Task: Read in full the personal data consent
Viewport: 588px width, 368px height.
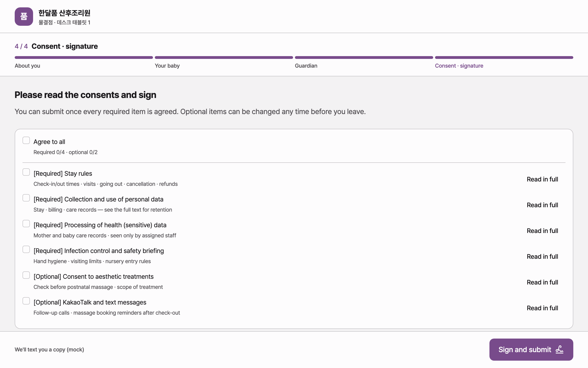Action: (x=542, y=205)
